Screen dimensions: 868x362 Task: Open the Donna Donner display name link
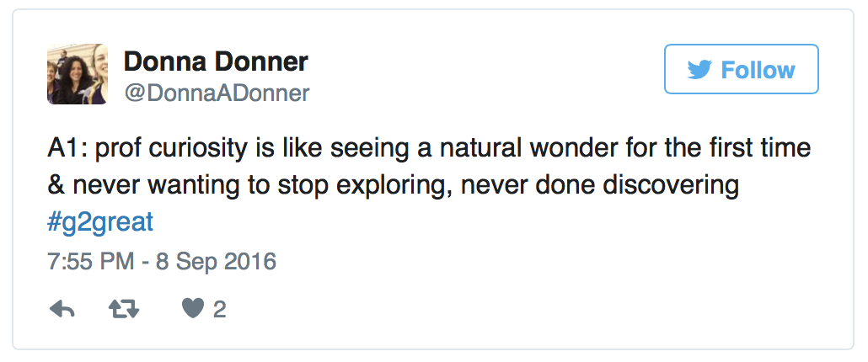(x=216, y=61)
